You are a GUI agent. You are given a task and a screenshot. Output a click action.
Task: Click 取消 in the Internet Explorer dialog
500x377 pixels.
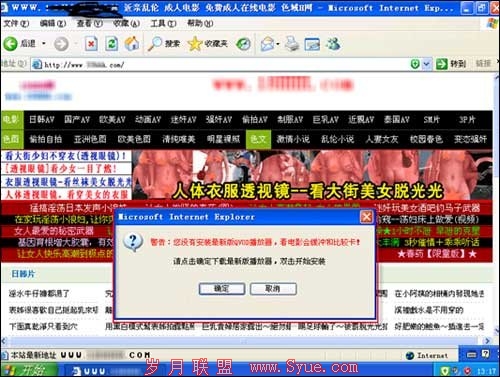[273, 289]
